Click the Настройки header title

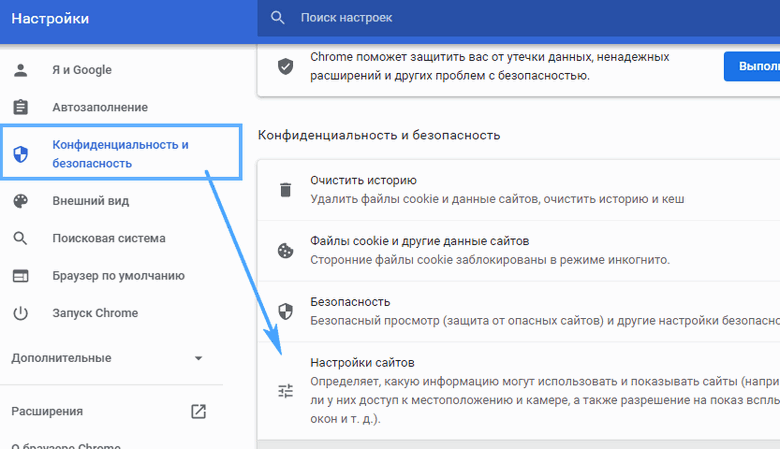coord(50,18)
